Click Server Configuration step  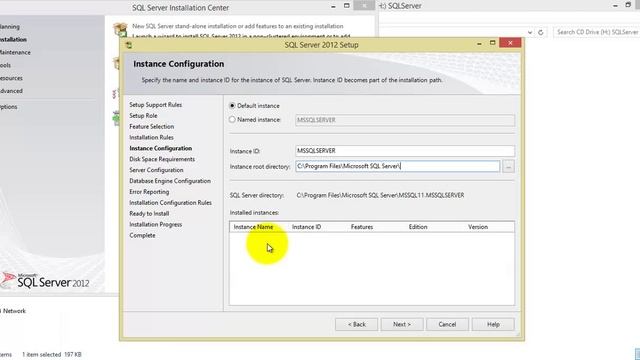point(156,170)
